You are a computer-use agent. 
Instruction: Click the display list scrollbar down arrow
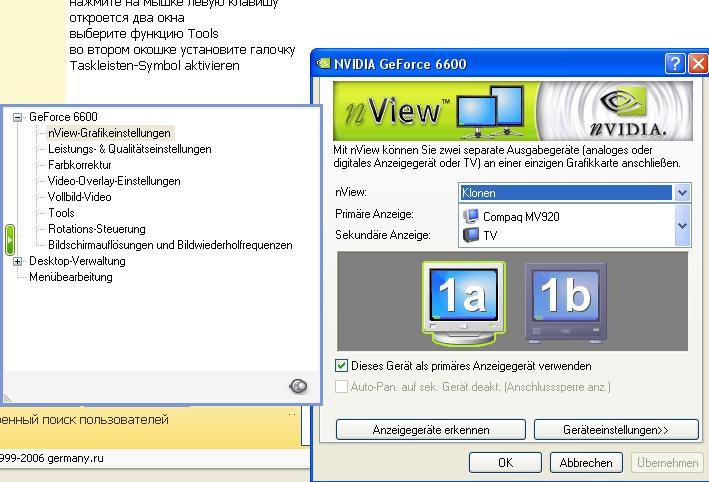(682, 227)
